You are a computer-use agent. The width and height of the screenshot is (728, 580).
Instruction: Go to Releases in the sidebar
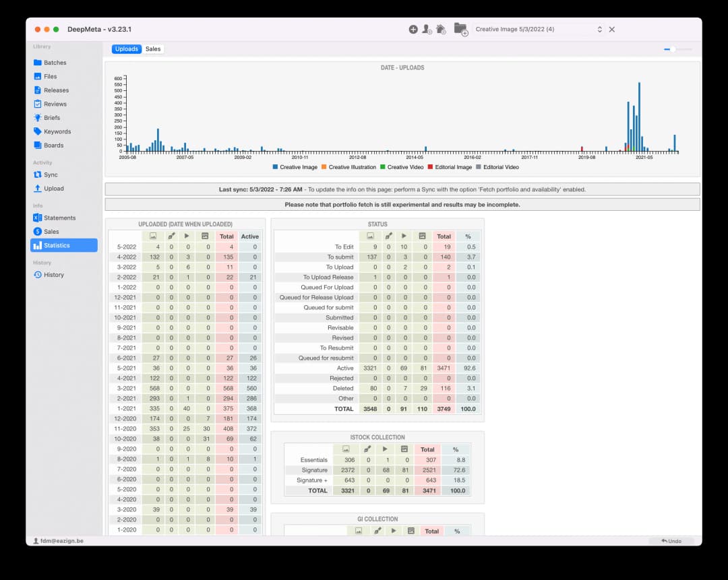point(51,90)
